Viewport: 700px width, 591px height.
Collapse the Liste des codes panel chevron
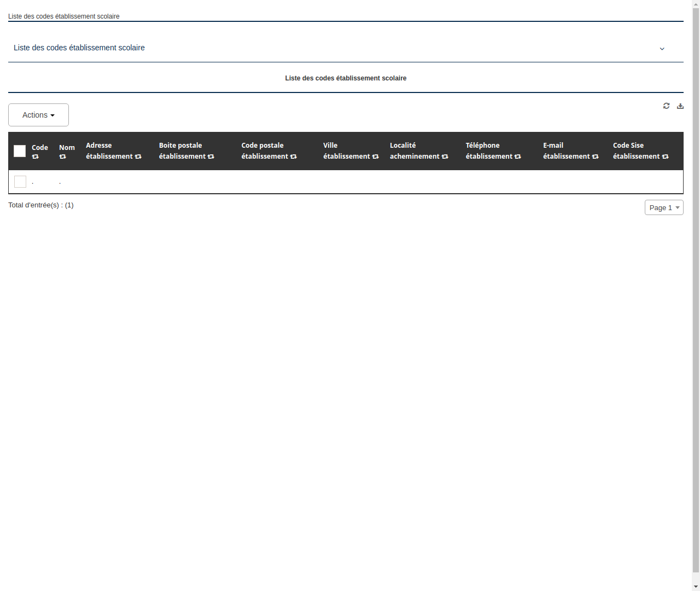point(662,49)
